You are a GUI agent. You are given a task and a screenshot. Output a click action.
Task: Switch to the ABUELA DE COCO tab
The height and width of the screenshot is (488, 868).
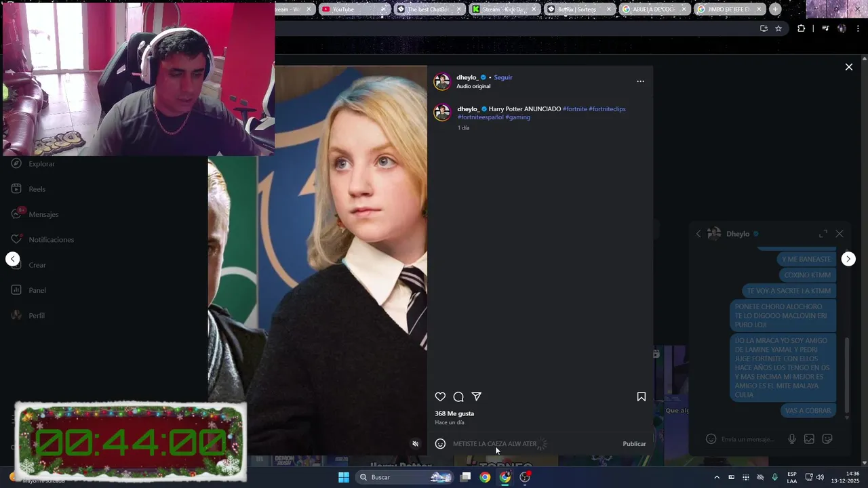click(x=654, y=9)
